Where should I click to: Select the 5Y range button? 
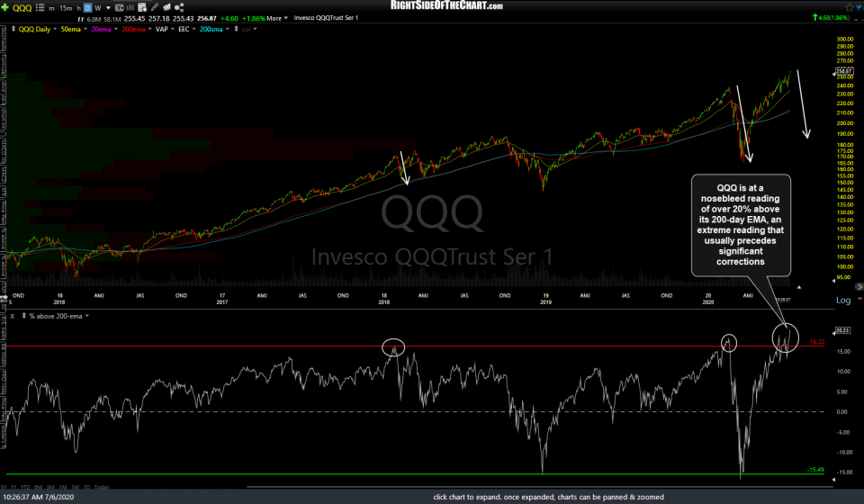[4, 487]
